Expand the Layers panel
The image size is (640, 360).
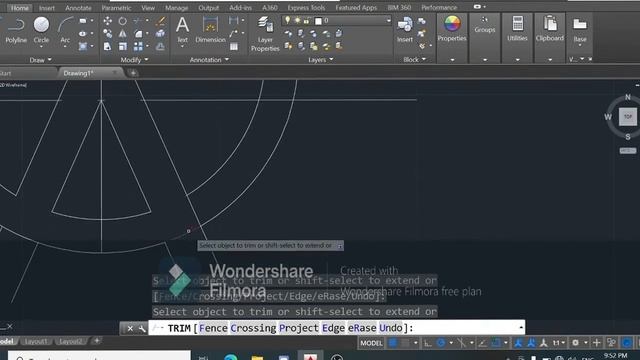point(321,60)
